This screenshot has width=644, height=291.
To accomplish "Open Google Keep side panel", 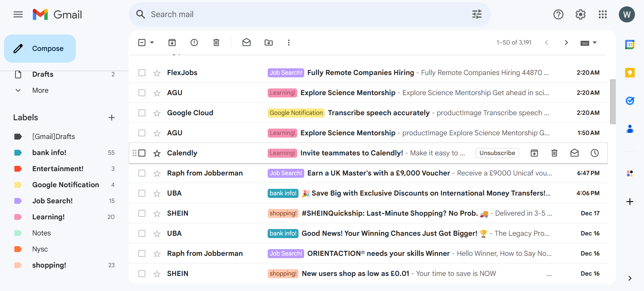I will click(x=630, y=73).
